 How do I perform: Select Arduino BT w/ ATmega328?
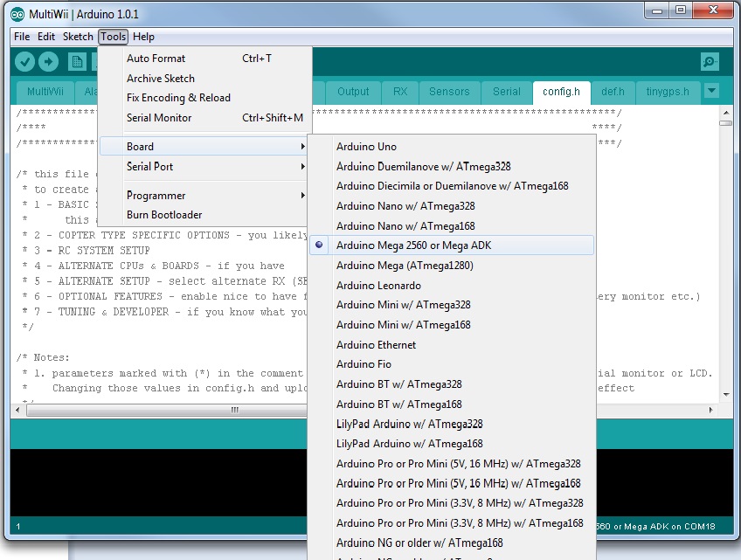[452, 384]
